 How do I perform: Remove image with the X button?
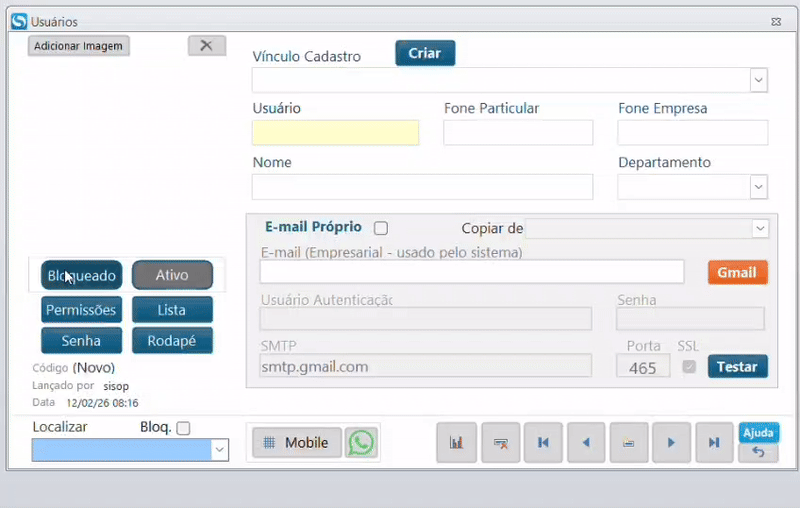pos(206,45)
